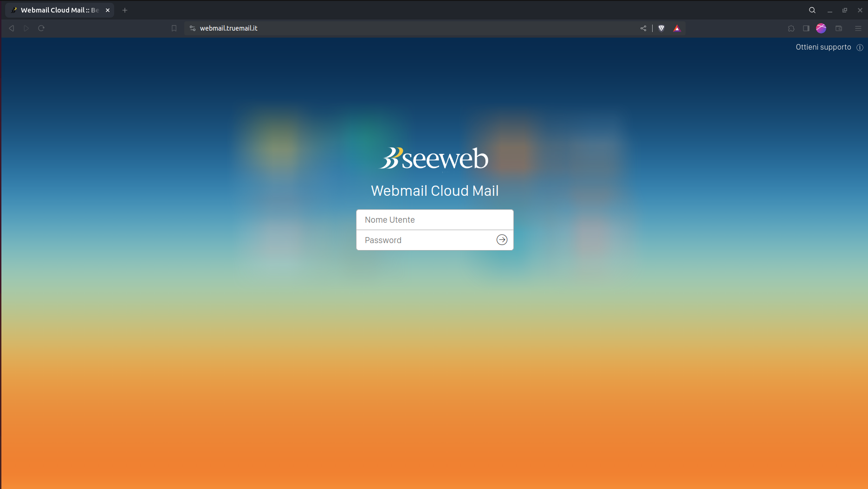Screen dimensions: 868x489
Task: Click the info icon beside Ottieni supporto
Action: pyautogui.click(x=860, y=47)
